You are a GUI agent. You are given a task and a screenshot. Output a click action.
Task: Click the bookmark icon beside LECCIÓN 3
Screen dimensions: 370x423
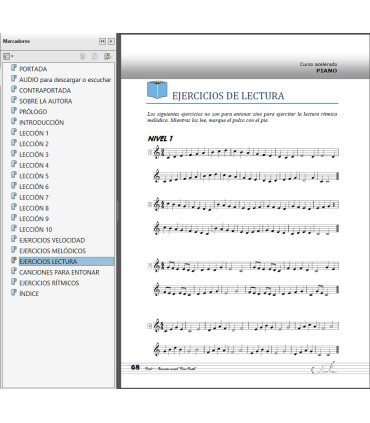[14, 153]
